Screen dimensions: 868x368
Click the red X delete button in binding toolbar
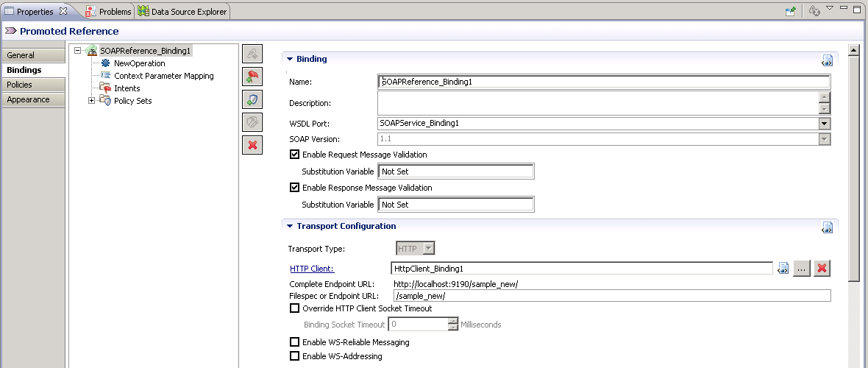click(x=252, y=145)
